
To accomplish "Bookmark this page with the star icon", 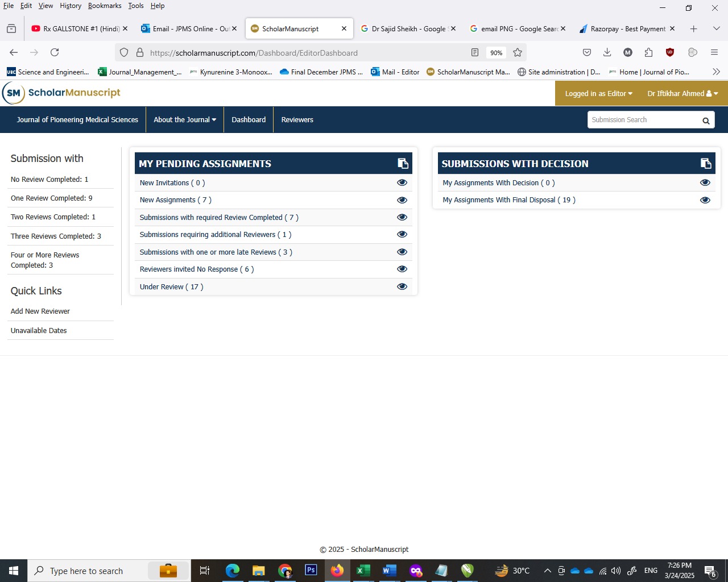I will click(x=518, y=53).
